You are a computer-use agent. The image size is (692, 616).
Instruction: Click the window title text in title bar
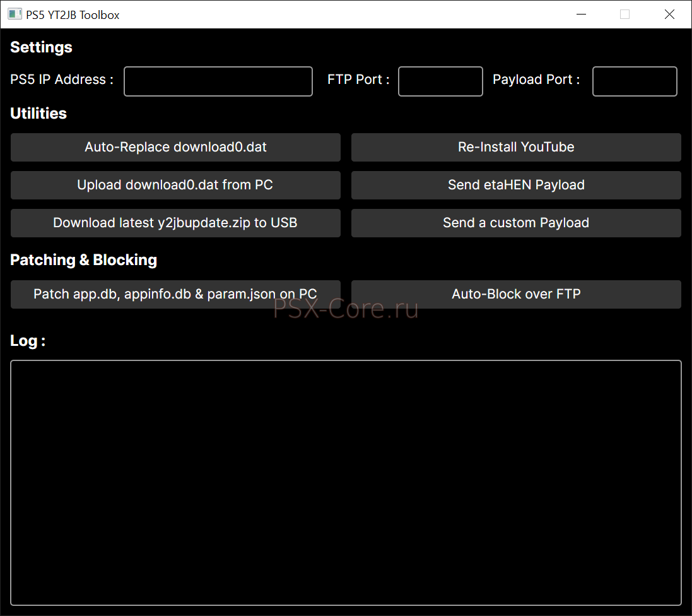[73, 15]
